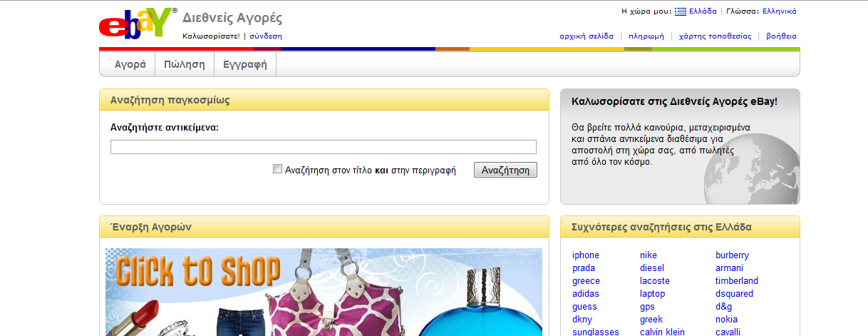The image size is (868, 336).
Task: Select popular search greek
Action: 651,320
